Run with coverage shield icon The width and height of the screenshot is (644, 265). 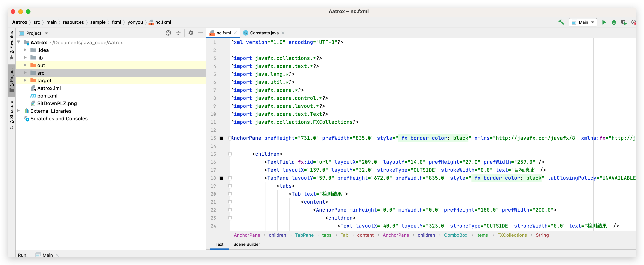[623, 22]
